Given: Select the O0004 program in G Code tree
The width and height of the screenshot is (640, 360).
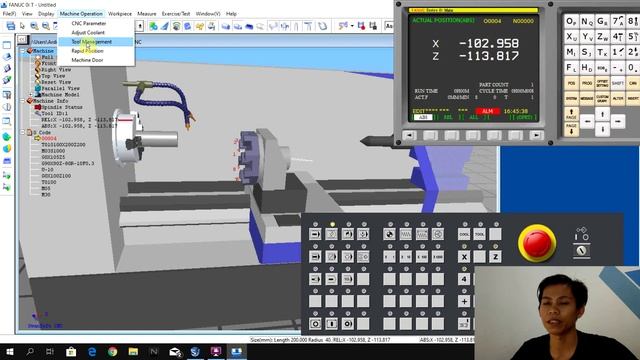Looking at the screenshot, I should point(49,138).
